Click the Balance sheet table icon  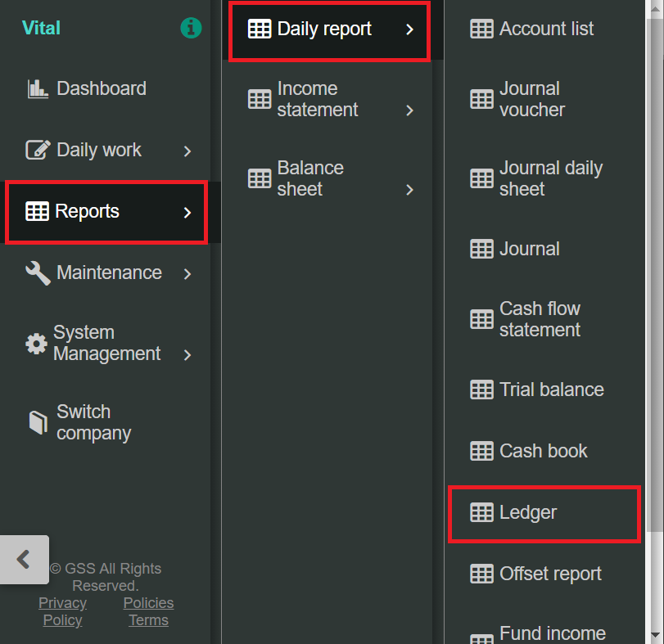pyautogui.click(x=260, y=178)
